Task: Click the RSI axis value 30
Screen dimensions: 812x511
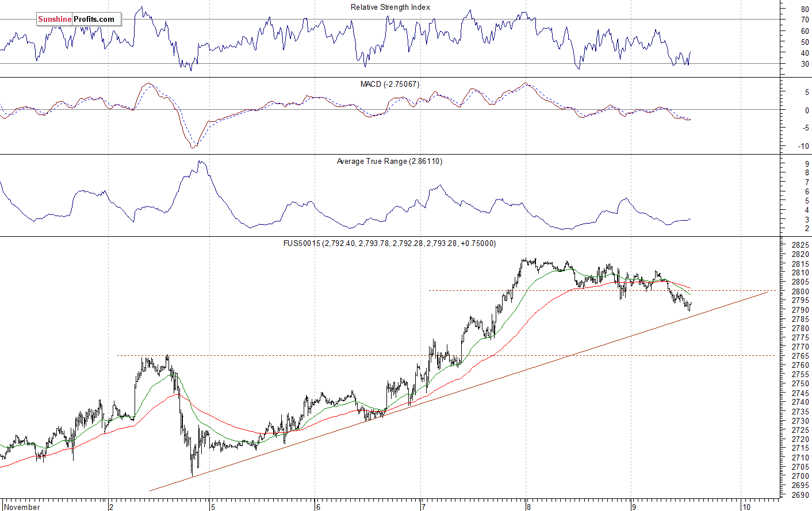Action: [805, 64]
